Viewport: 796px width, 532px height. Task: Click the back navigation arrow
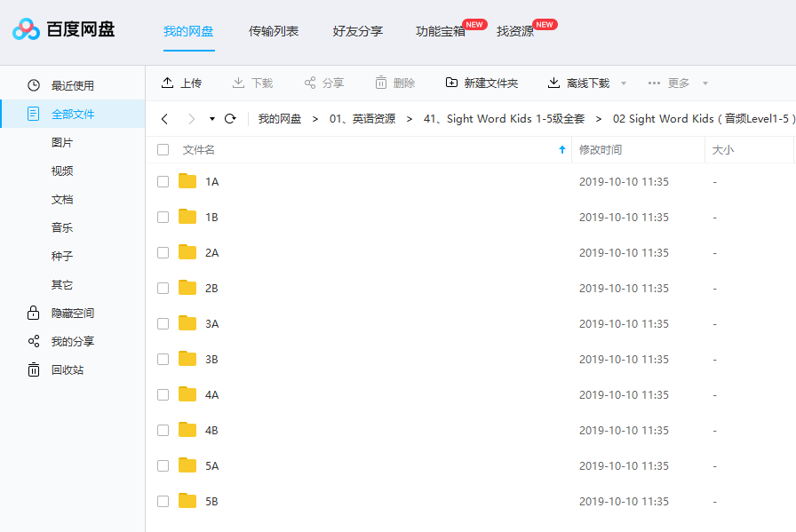coord(164,117)
